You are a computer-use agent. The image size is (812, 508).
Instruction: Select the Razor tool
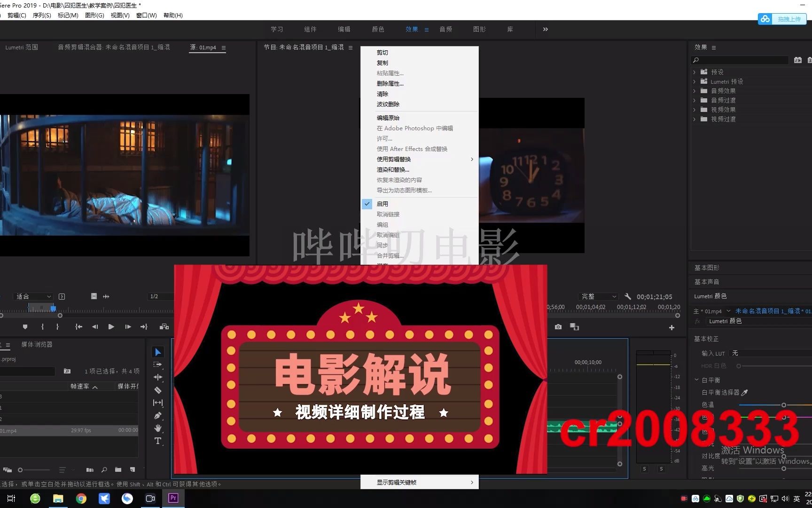pos(158,390)
